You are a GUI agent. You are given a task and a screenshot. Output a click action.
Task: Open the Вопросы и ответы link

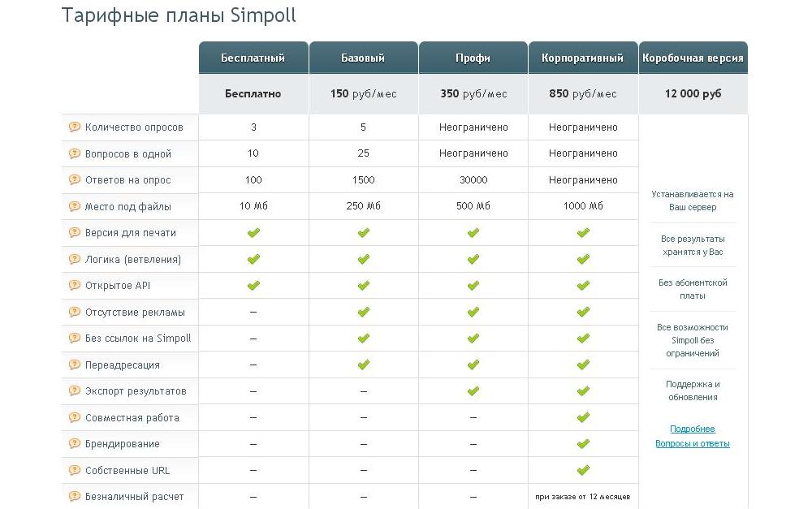click(x=693, y=443)
